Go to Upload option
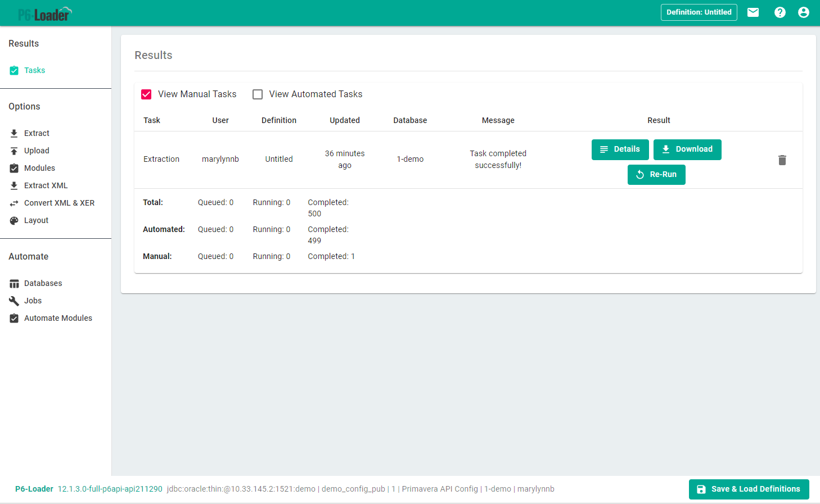 37,151
